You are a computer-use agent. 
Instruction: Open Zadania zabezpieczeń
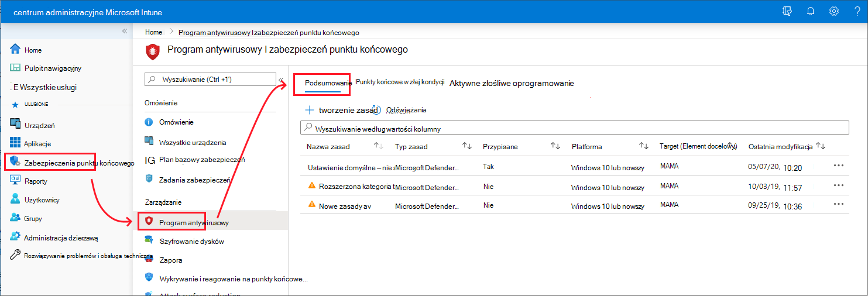(x=187, y=179)
